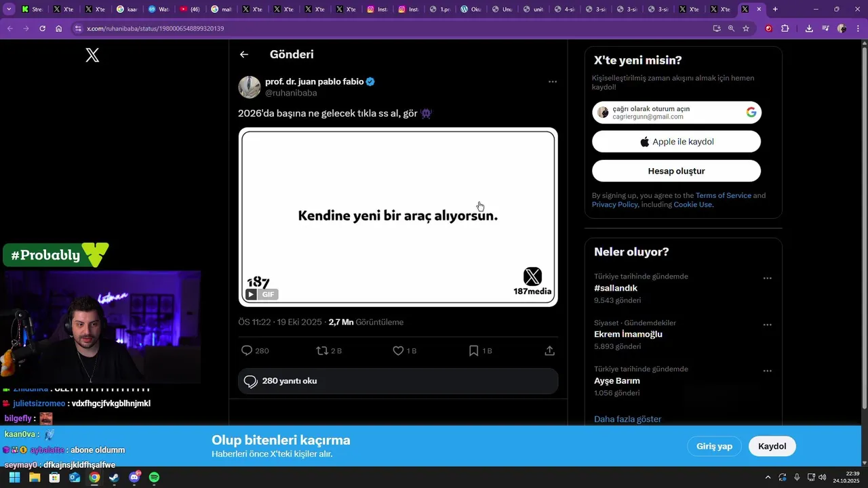The height and width of the screenshot is (488, 868).
Task: Open Spotify from the taskbar
Action: click(x=154, y=477)
